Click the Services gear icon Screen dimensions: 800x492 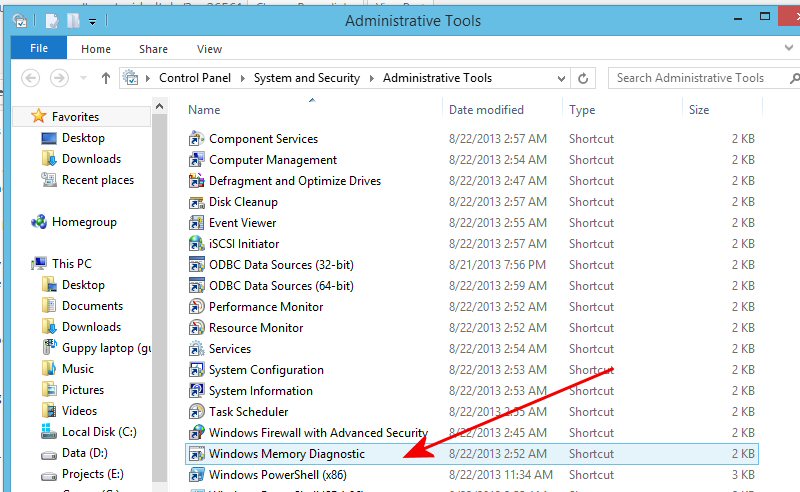pyautogui.click(x=196, y=349)
